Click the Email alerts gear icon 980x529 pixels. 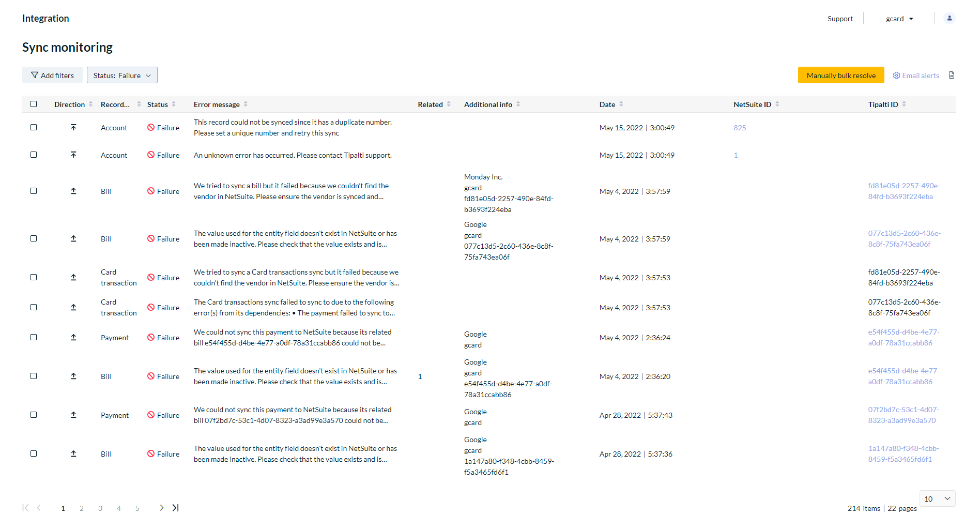(896, 75)
